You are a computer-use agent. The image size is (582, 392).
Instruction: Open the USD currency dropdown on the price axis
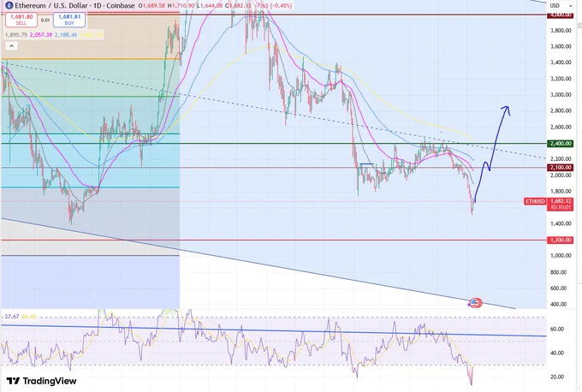[x=561, y=6]
